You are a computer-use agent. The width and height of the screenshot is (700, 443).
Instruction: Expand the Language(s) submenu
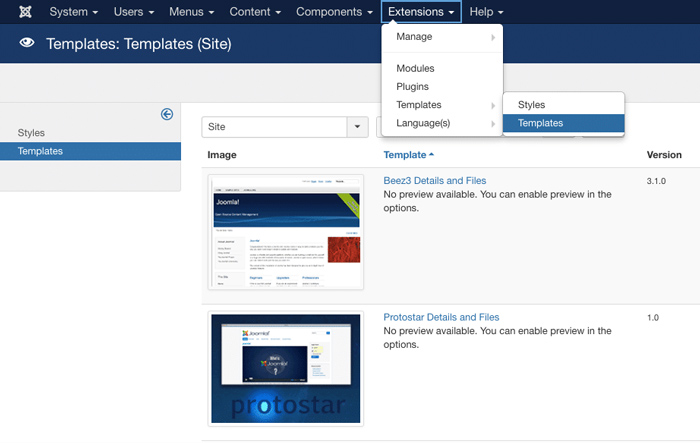click(442, 123)
